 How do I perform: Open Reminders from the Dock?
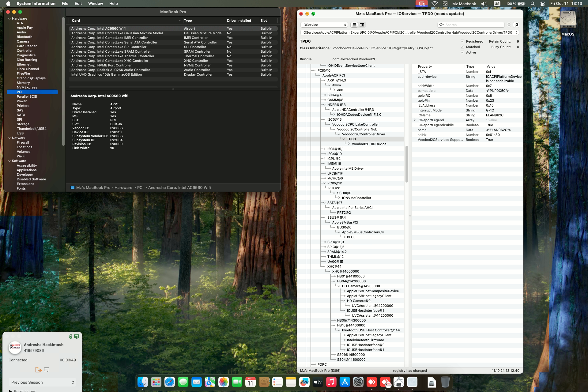tap(277, 382)
